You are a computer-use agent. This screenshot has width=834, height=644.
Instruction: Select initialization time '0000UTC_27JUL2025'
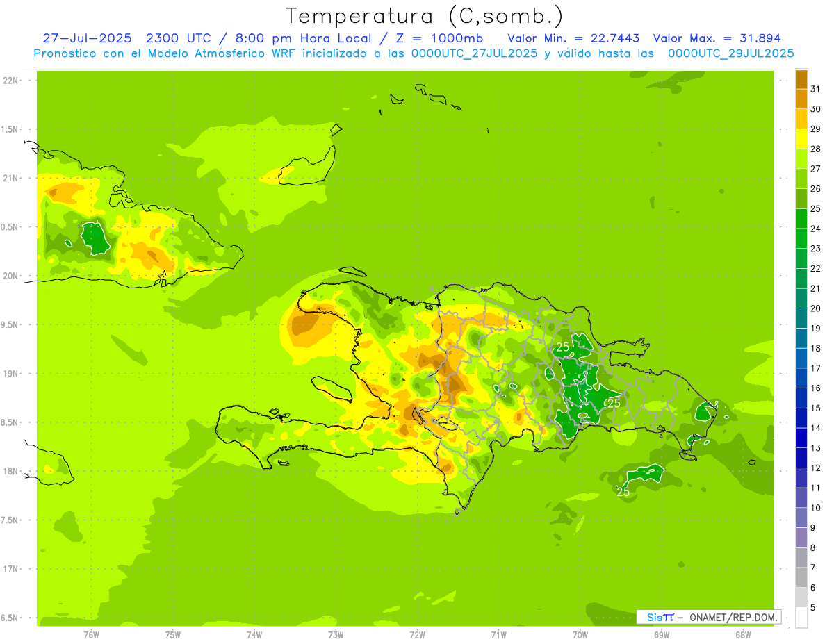coord(475,53)
